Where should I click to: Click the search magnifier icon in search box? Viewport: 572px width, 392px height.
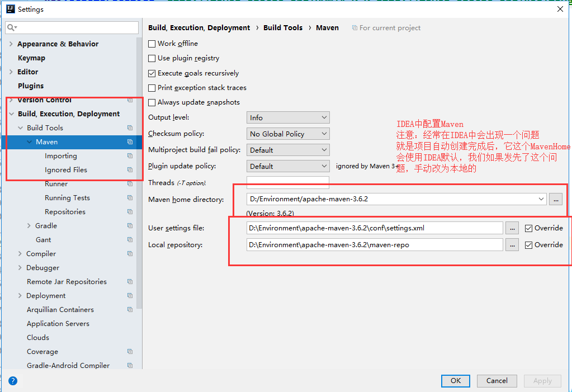[11, 27]
